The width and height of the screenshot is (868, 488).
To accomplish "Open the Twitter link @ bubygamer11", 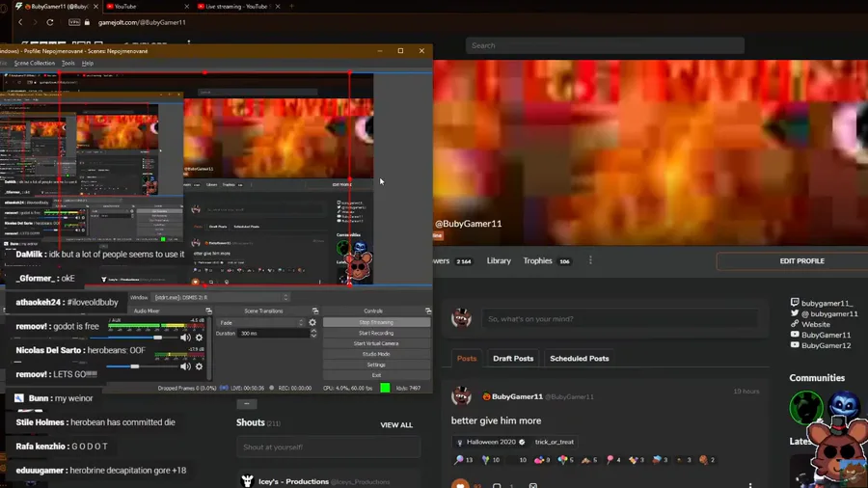I will 825,313.
